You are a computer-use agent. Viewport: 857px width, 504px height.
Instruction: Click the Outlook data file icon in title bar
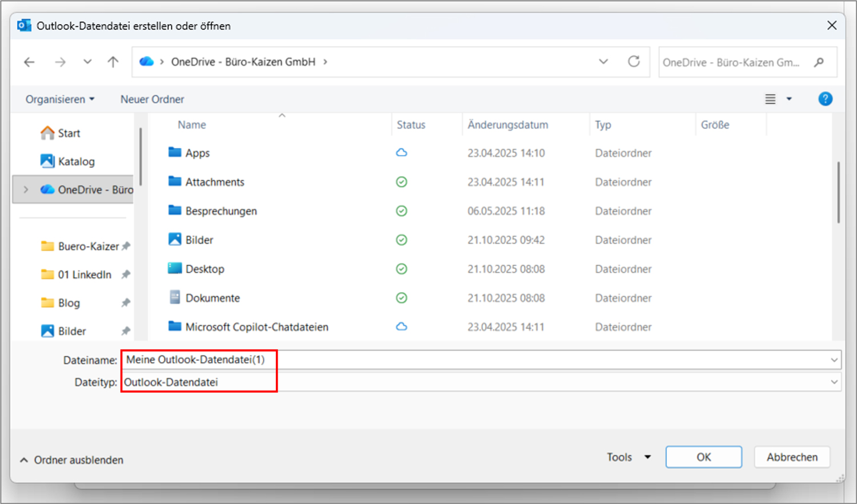point(23,25)
